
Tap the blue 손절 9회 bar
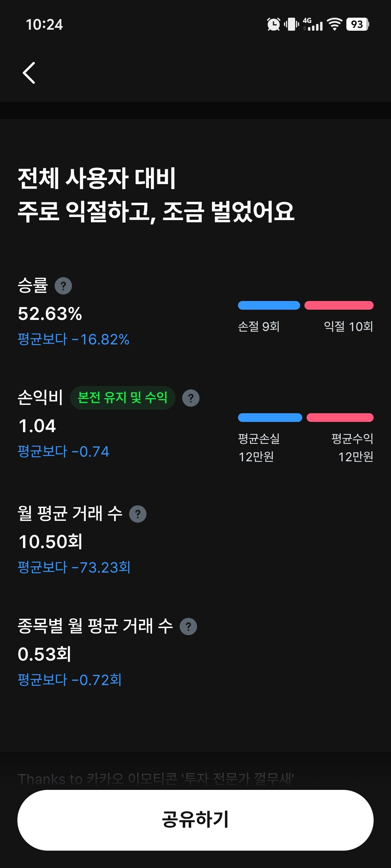[269, 305]
